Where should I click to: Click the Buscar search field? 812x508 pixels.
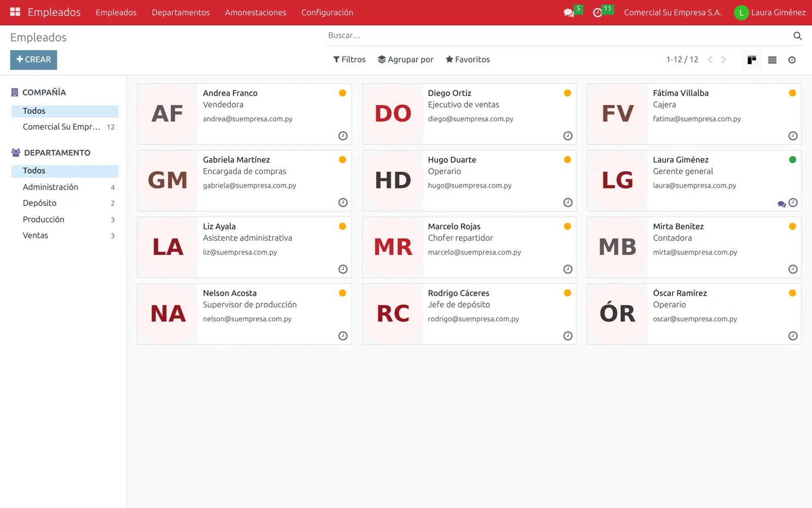(x=558, y=36)
